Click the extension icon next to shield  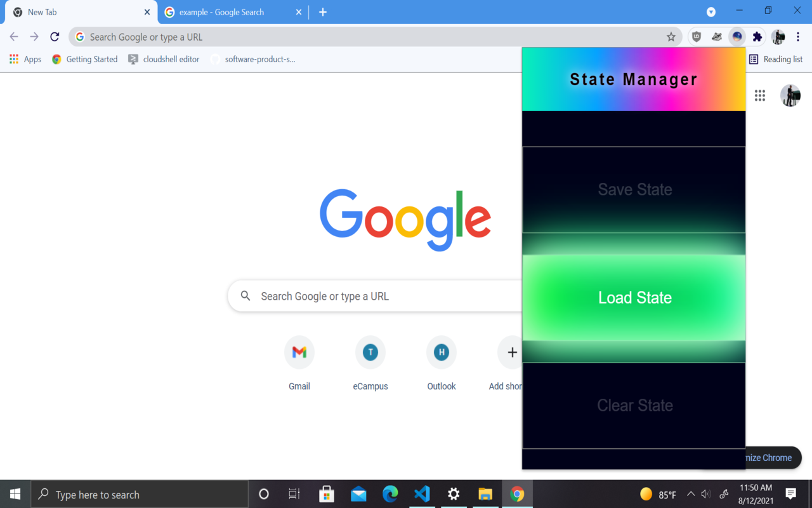tap(717, 37)
